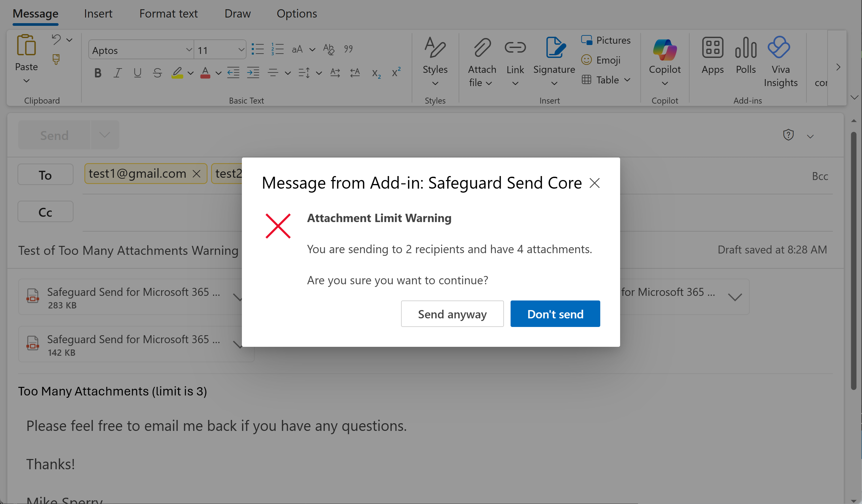Image resolution: width=862 pixels, height=504 pixels.
Task: Click the Link icon
Action: point(515,47)
